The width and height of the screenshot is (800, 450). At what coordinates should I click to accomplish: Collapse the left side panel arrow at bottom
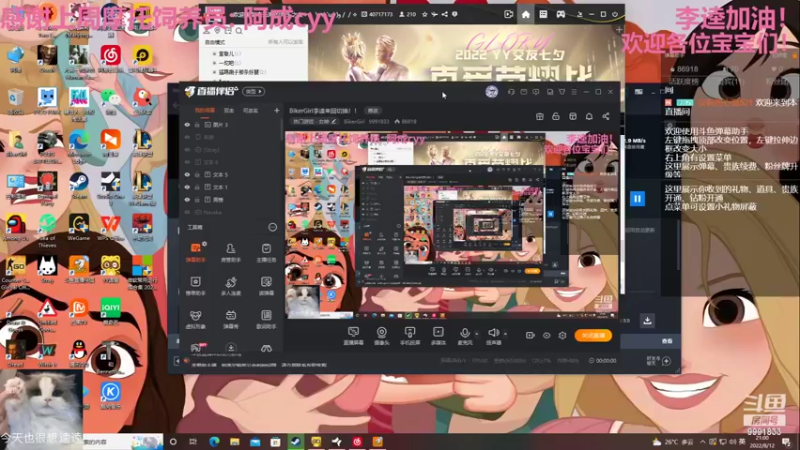(177, 361)
